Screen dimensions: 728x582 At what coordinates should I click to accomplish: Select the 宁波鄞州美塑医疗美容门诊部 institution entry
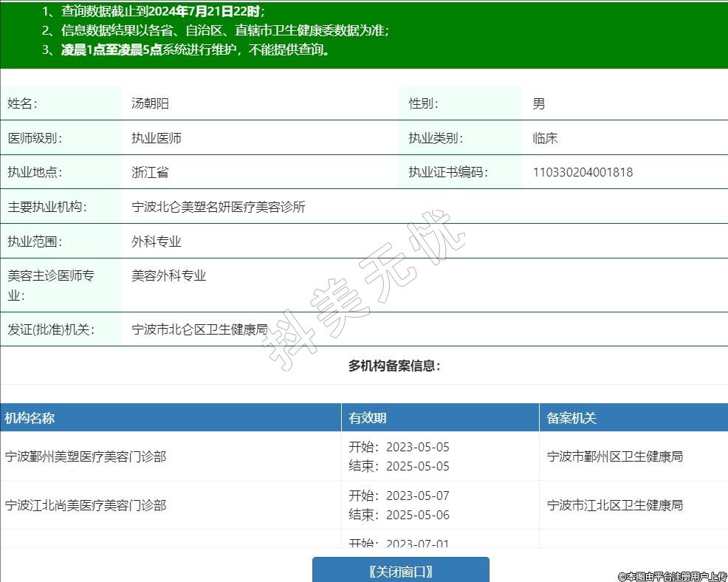[x=86, y=456]
